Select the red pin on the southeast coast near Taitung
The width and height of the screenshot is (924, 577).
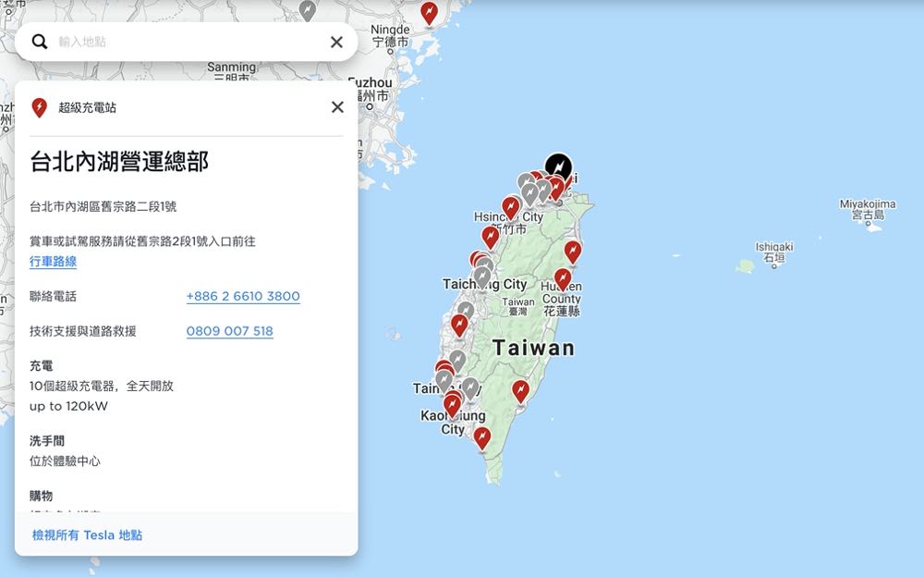pyautogui.click(x=520, y=390)
